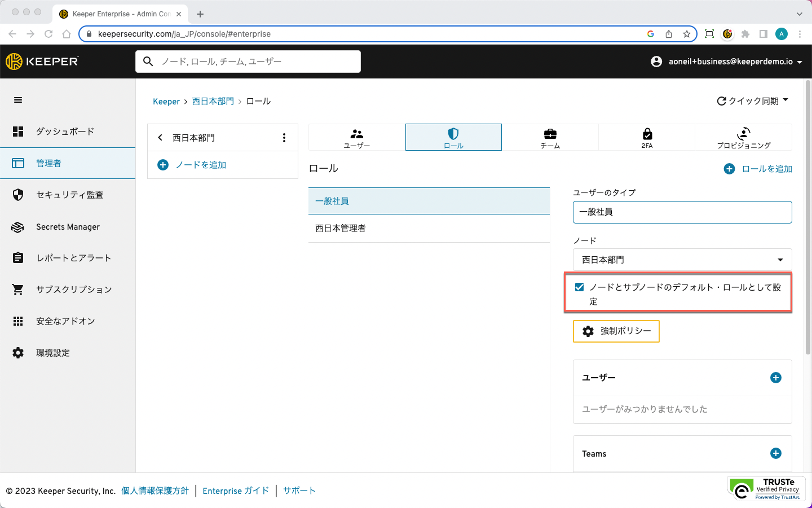Click the ロールを追加 link
This screenshot has height=508, width=812.
tap(758, 169)
